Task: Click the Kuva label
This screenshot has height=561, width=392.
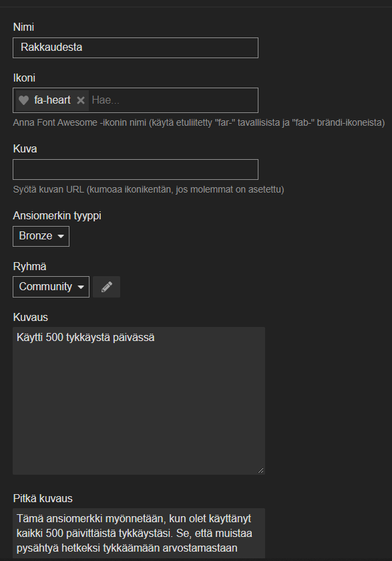Action: [x=25, y=149]
